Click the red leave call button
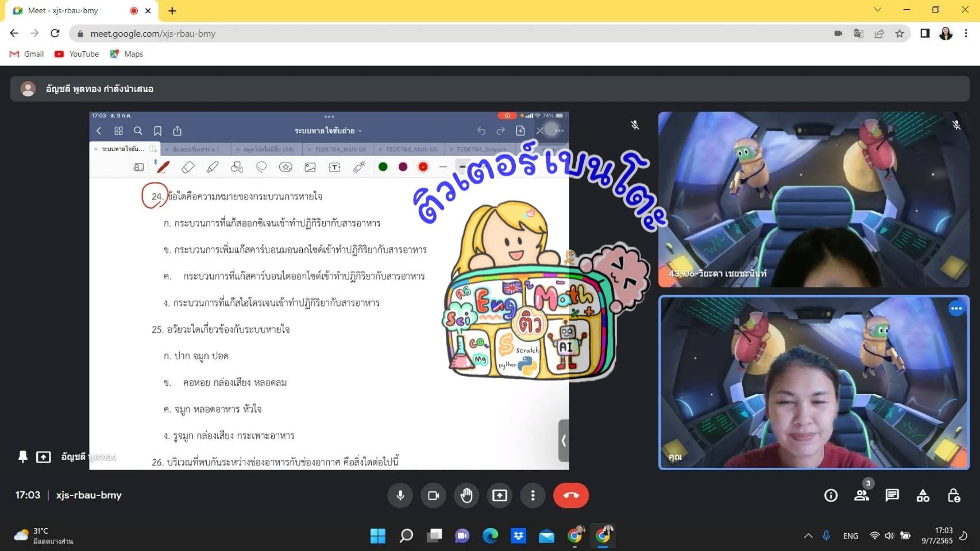The image size is (980, 551). point(570,495)
